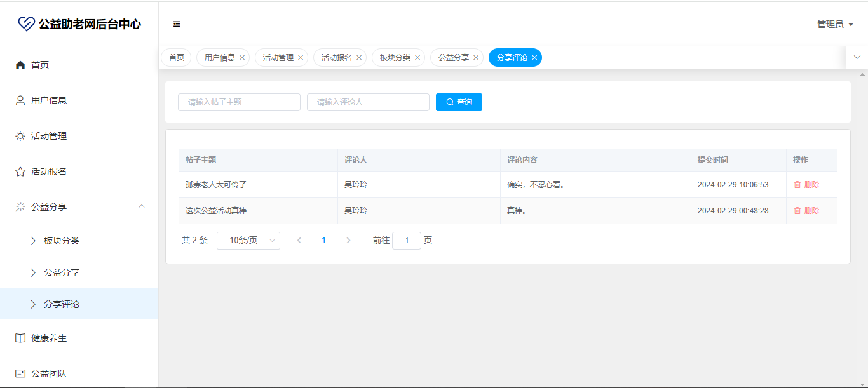The width and height of the screenshot is (868, 388).
Task: Open the 管理员 account dropdown
Action: tap(834, 24)
